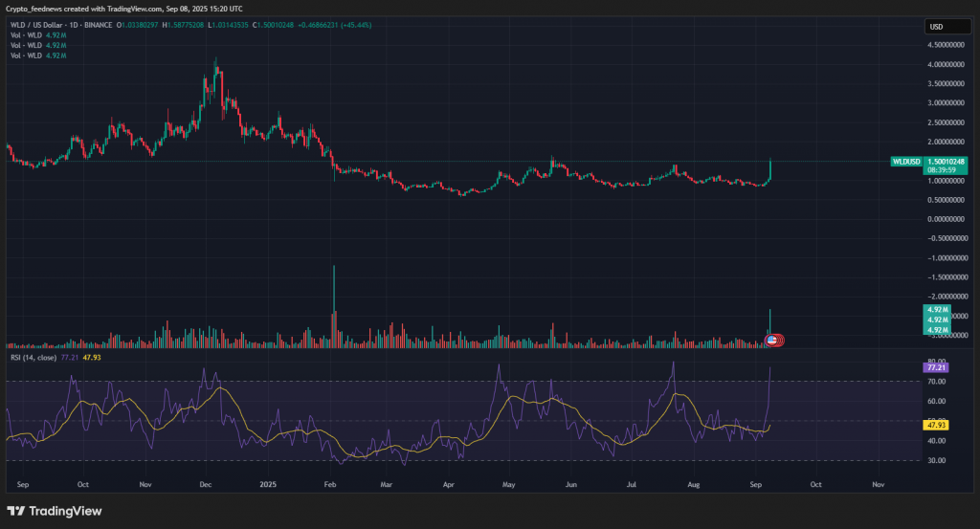
Task: Click the WLDUSD symbol price tag
Action: point(904,162)
